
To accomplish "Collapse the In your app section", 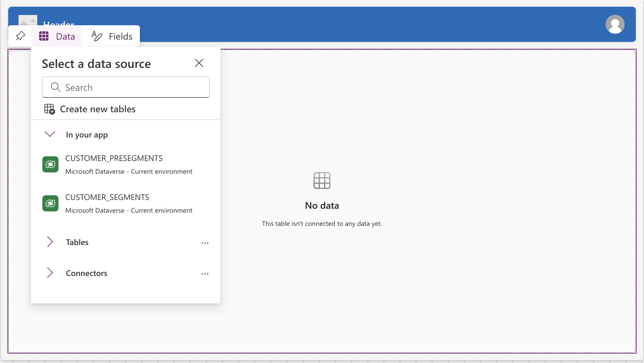I will (50, 134).
